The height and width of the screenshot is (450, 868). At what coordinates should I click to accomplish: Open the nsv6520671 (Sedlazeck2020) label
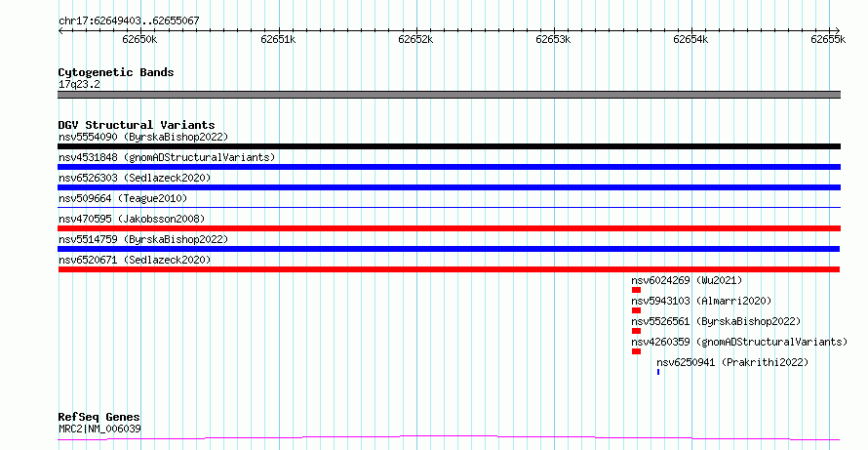point(135,260)
